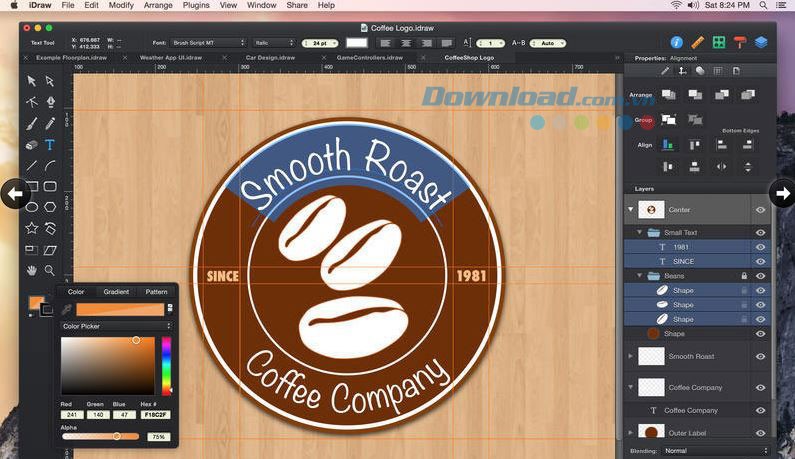The image size is (795, 459).
Task: Switch to Car Design.idraw tab
Action: pyautogui.click(x=270, y=58)
